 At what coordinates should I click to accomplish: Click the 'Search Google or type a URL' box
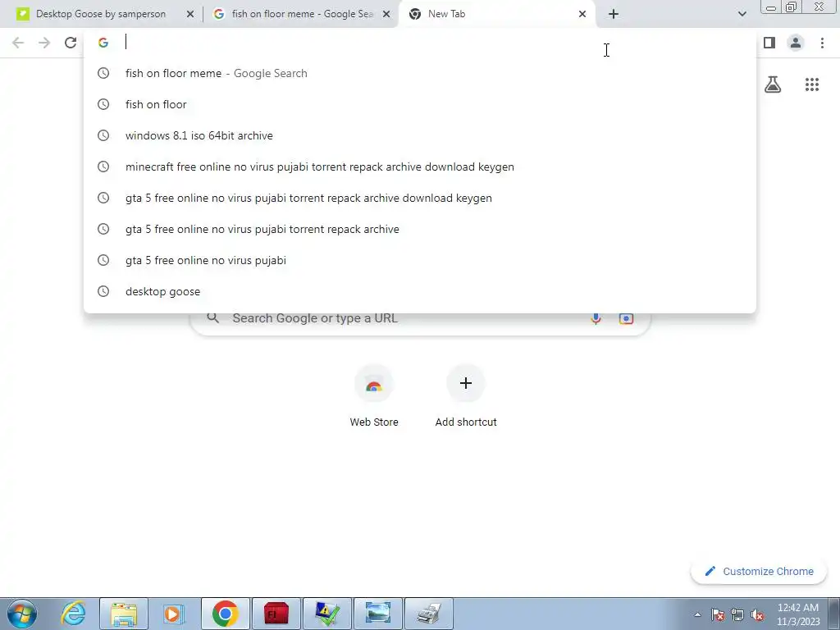(420, 318)
